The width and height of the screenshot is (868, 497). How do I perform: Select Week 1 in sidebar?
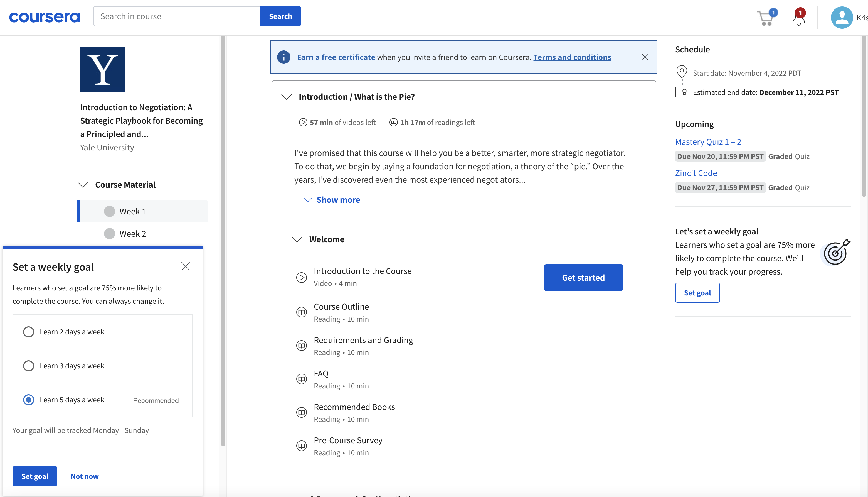pos(132,212)
